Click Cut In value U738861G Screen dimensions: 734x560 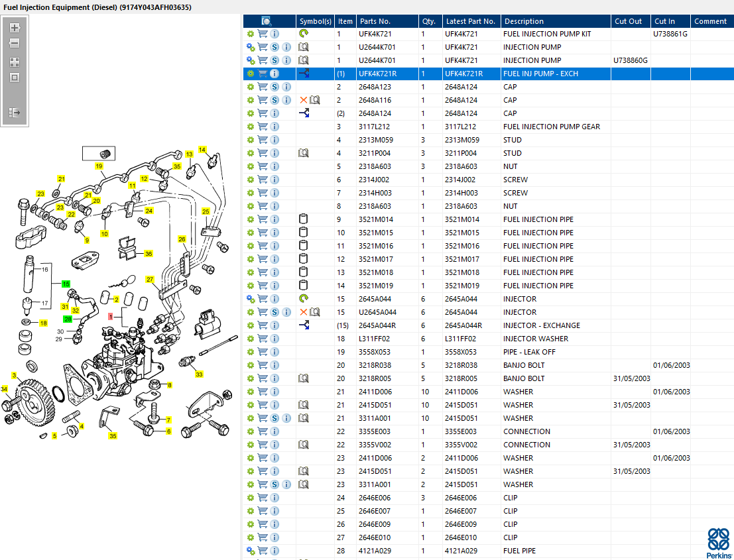click(670, 34)
